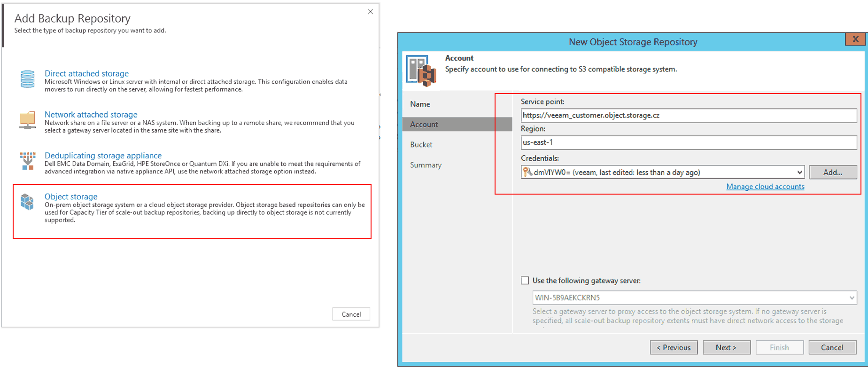Image resolution: width=868 pixels, height=368 pixels.
Task: Click the Direct attached storage database icon
Action: coord(28,79)
